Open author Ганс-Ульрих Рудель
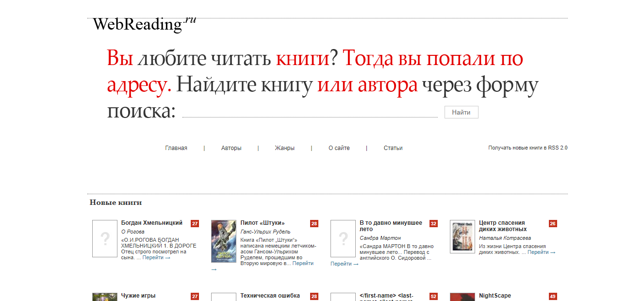The image size is (644, 301). point(265,232)
